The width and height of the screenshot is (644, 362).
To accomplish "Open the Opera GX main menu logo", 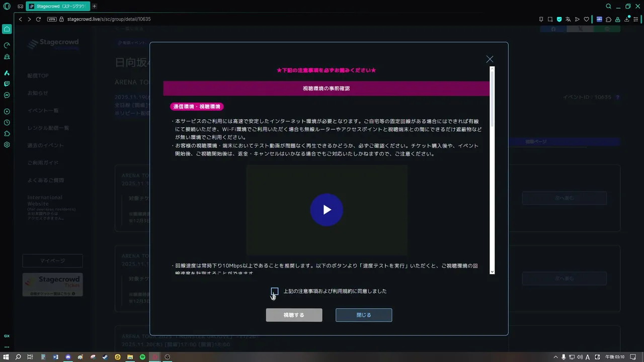I will click(x=7, y=7).
